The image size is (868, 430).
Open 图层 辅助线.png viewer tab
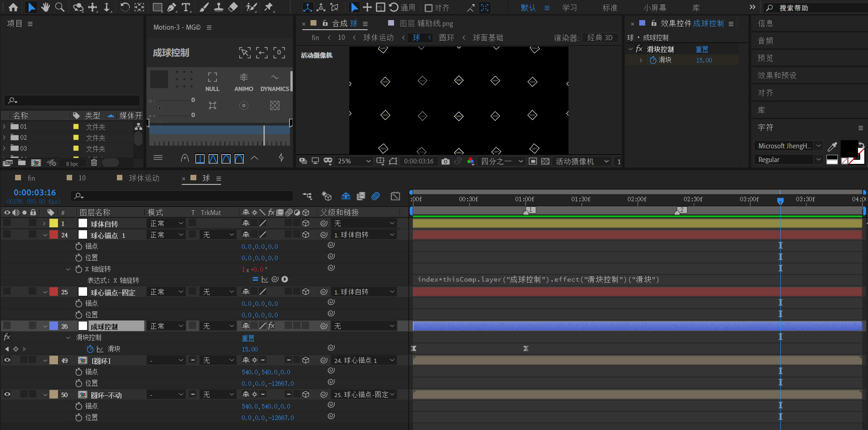tap(426, 23)
